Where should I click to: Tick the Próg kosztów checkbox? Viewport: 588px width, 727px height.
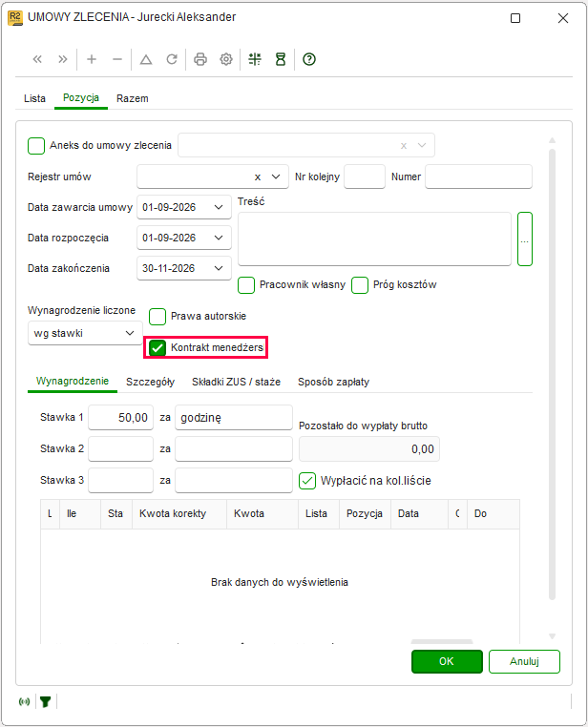point(360,285)
